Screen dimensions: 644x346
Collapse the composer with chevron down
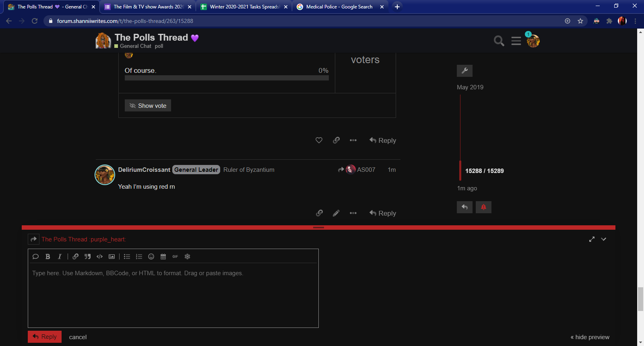603,239
